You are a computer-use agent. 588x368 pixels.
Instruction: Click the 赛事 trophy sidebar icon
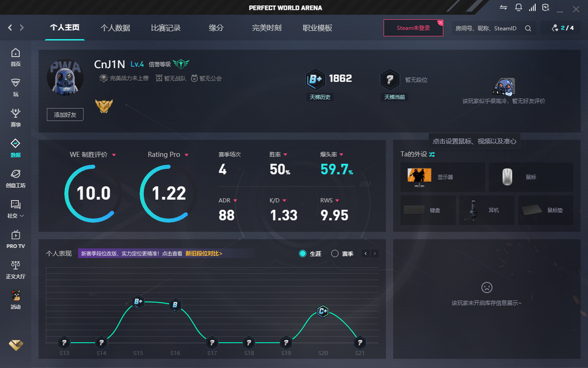(15, 117)
